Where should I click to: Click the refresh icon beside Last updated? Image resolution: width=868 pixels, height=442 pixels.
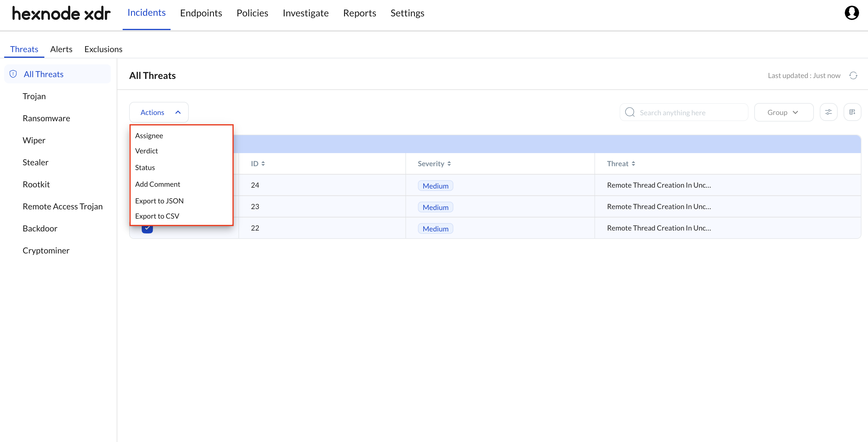853,76
